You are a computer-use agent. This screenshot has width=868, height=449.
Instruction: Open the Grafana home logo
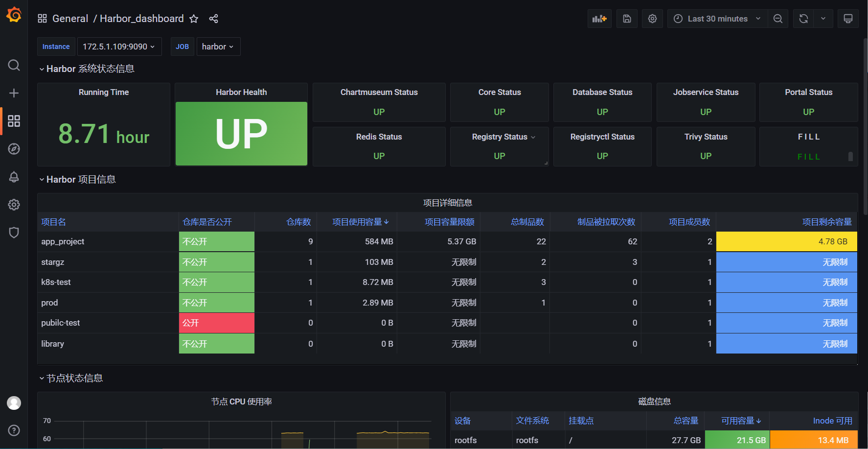(14, 15)
